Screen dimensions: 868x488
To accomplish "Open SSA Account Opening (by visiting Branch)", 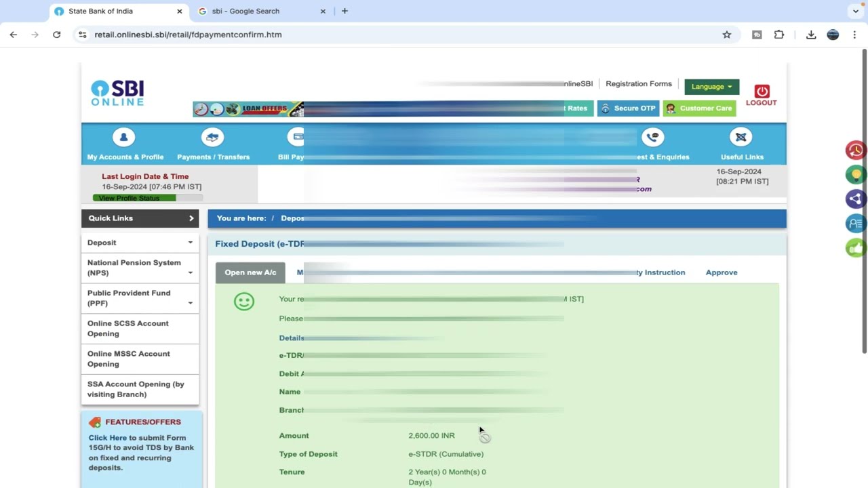I will coord(140,390).
